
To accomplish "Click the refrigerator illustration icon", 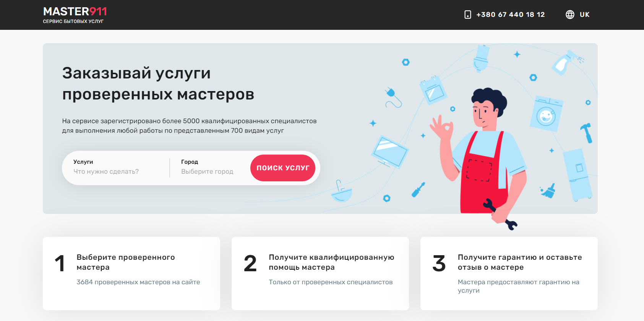I will point(577,174).
